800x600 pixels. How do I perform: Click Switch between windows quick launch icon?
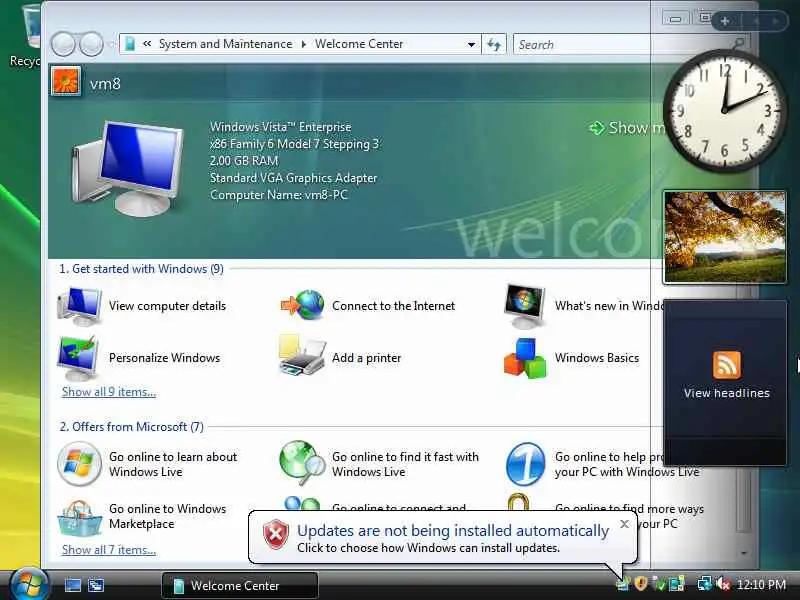click(95, 585)
